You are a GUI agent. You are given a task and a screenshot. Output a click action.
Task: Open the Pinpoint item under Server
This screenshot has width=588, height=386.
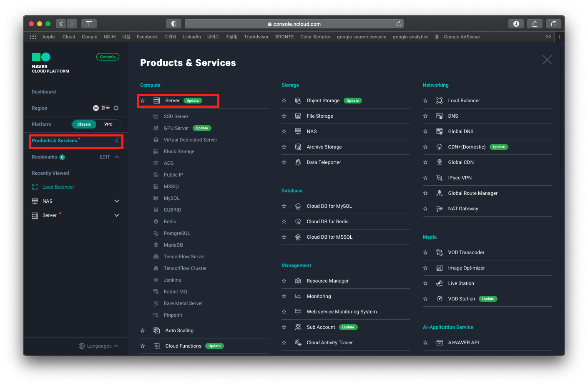tap(173, 315)
